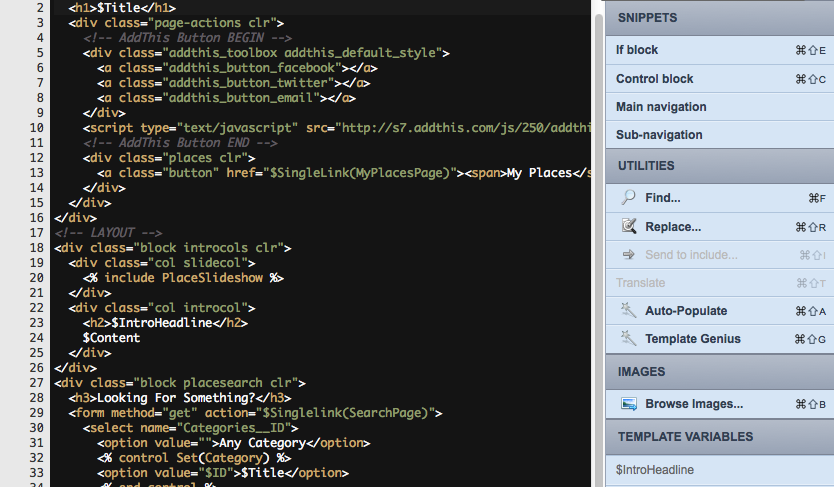Image resolution: width=834 pixels, height=487 pixels.
Task: Click the Find magnifier icon
Action: tap(628, 198)
